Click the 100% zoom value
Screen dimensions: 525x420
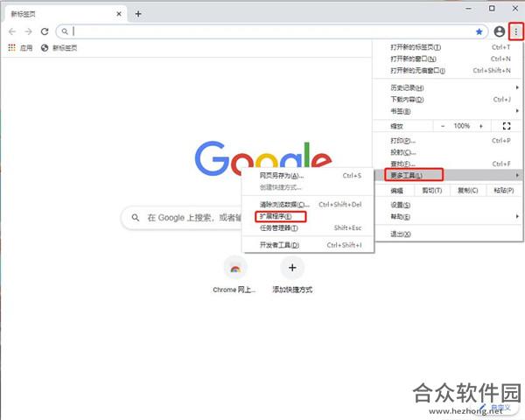click(462, 126)
